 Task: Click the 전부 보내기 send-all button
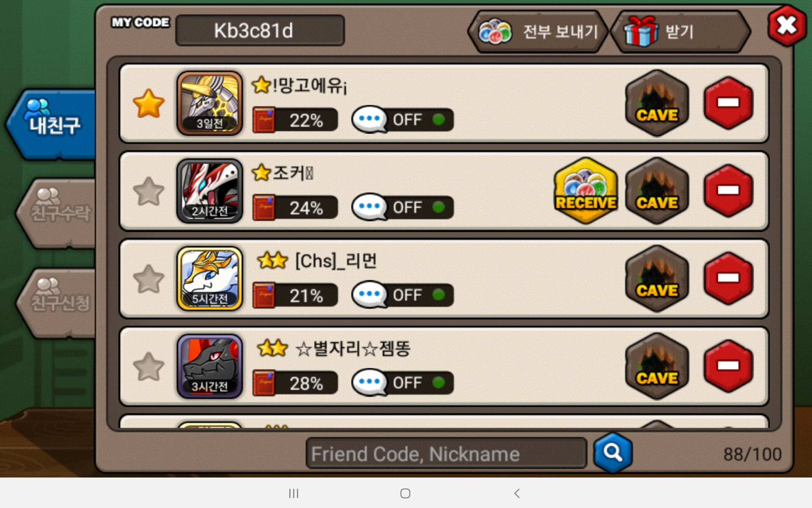click(538, 32)
